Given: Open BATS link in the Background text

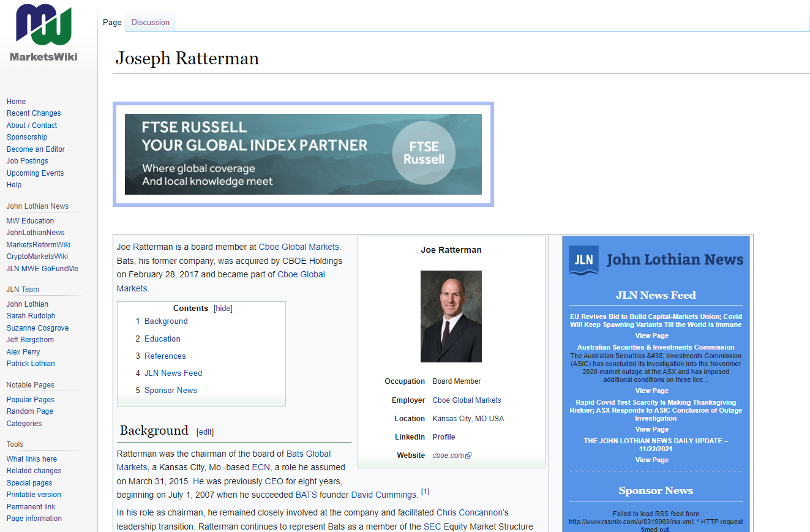Looking at the screenshot, I should point(306,495).
